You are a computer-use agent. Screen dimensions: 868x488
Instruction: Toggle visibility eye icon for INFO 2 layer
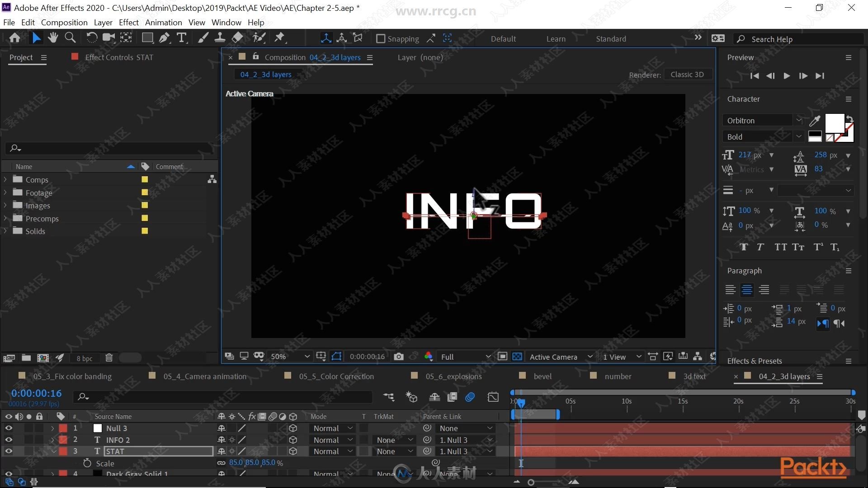point(8,439)
